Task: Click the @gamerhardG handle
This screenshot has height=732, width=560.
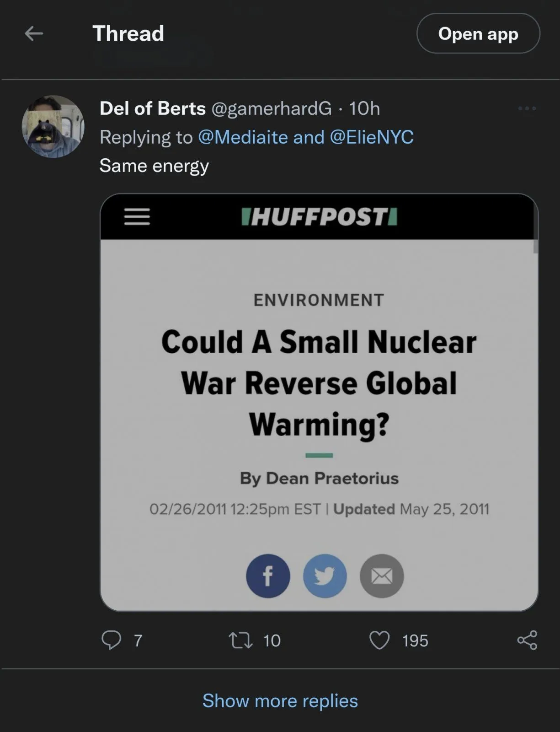Action: click(x=272, y=108)
